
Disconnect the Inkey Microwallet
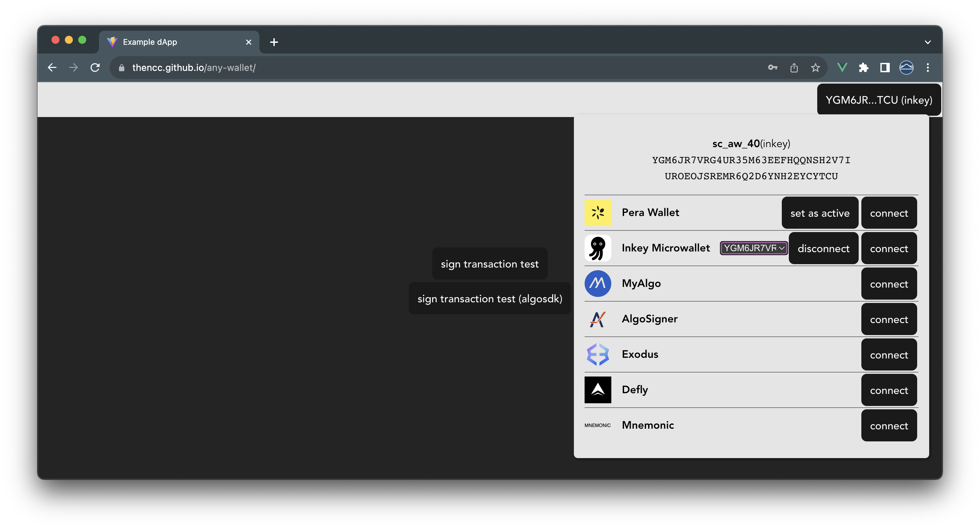823,248
